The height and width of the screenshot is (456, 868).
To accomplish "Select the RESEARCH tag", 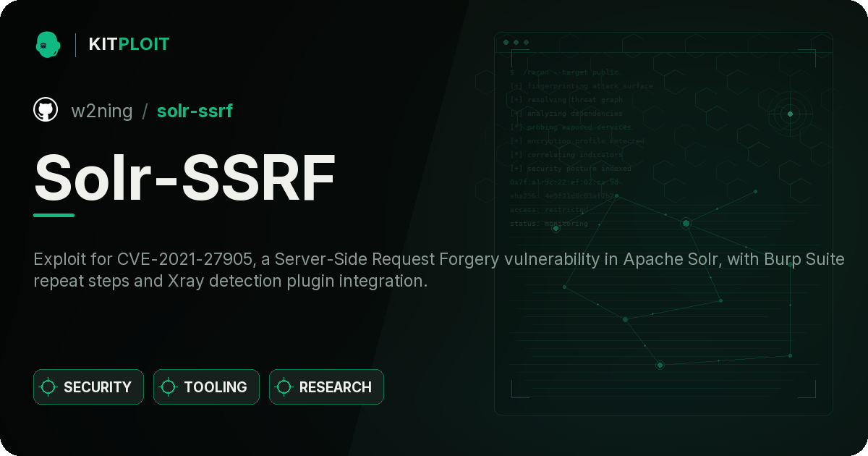I will [x=326, y=387].
